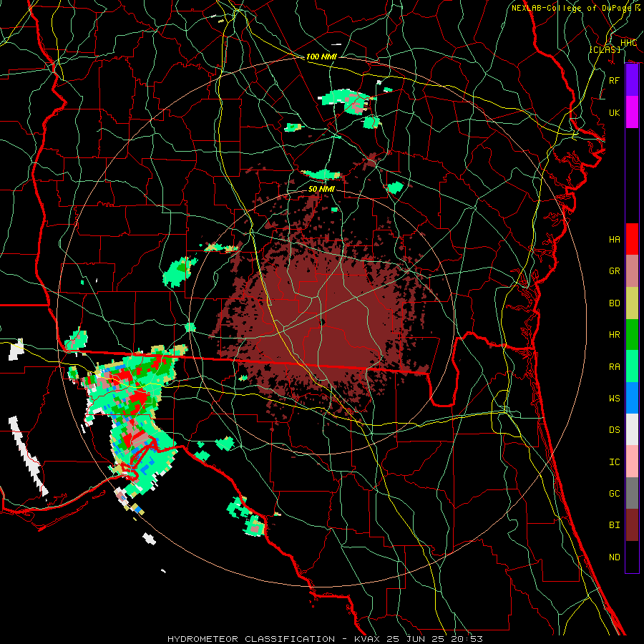The image size is (644, 644).
Task: Click the WS blue legend swatch
Action: coord(632,398)
